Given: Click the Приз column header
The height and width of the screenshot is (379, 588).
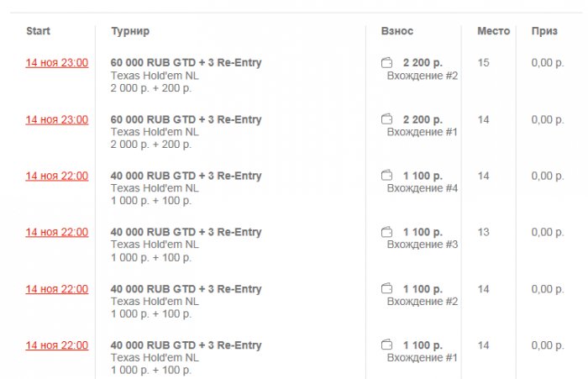Looking at the screenshot, I should (544, 31).
